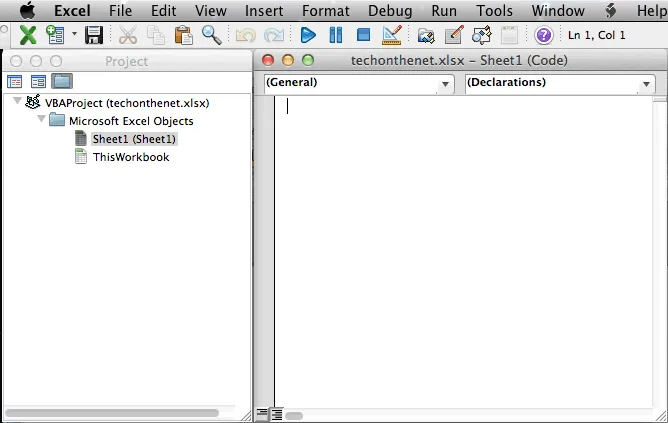The image size is (668, 423).
Task: Click the code window horizontal scrollbar thumb
Action: 294,415
